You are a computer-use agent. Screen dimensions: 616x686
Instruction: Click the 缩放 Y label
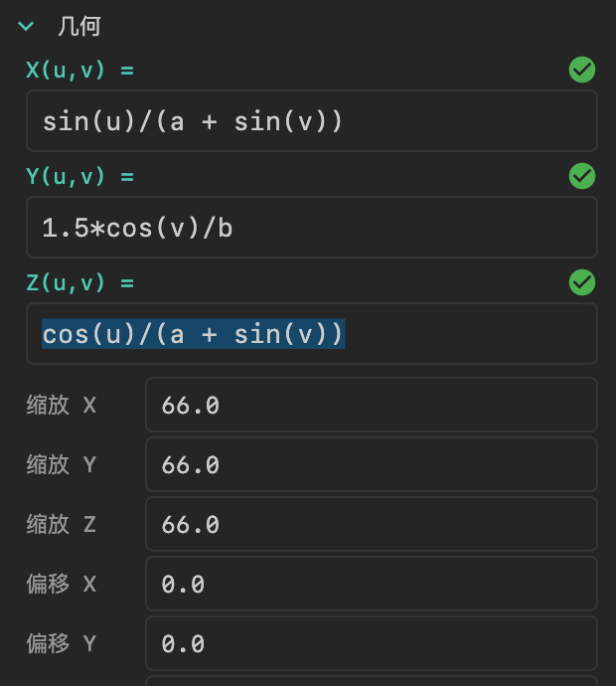(62, 465)
